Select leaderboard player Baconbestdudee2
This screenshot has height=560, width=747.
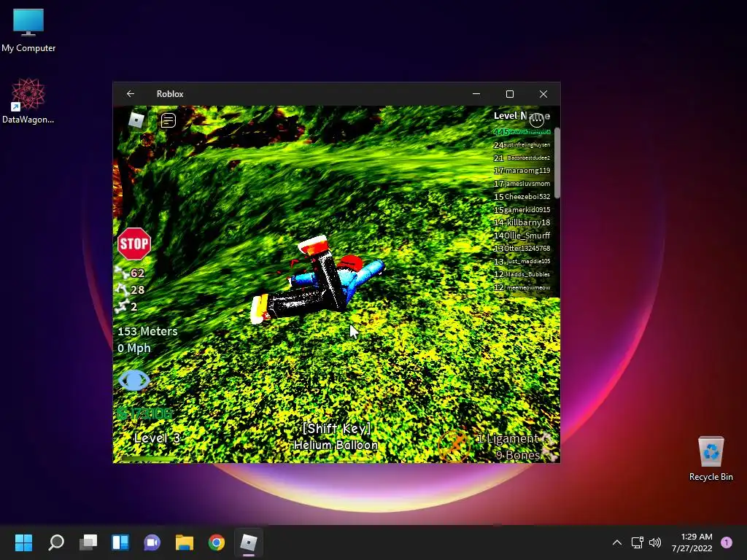click(522, 157)
